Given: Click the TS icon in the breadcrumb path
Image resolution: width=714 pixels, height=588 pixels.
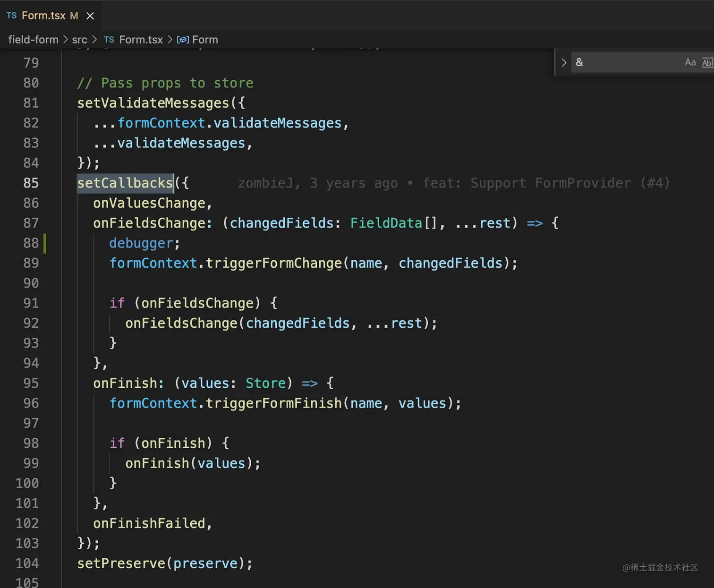Looking at the screenshot, I should coord(109,40).
